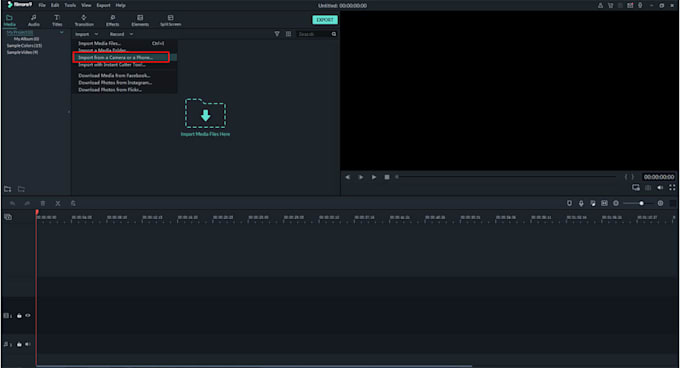Stop the preview playback
This screenshot has width=680, height=368.
coord(387,177)
